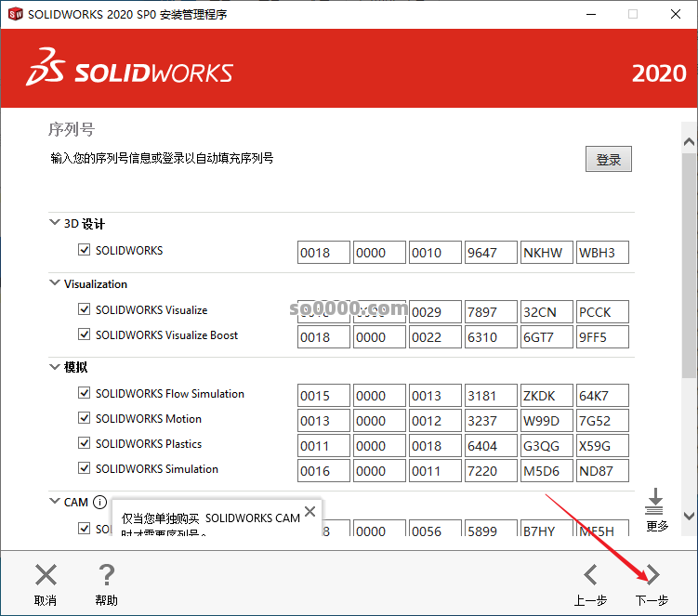Collapse the Visualization section
The width and height of the screenshot is (698, 616).
click(x=54, y=282)
